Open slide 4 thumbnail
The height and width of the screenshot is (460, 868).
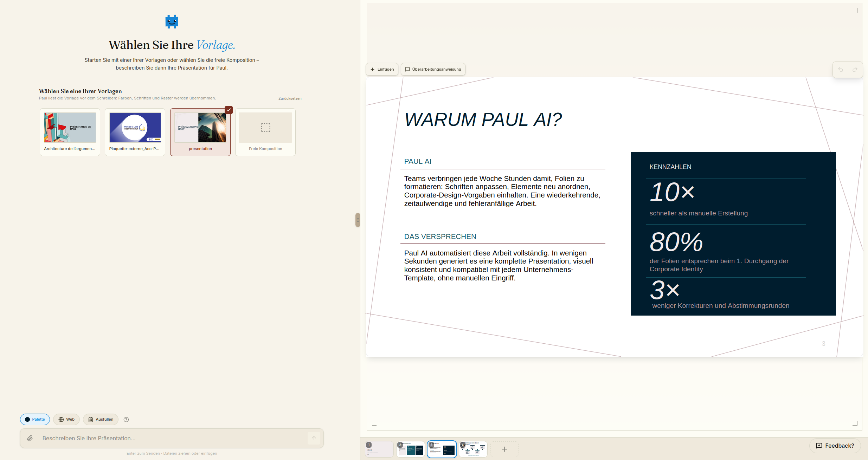pyautogui.click(x=473, y=449)
